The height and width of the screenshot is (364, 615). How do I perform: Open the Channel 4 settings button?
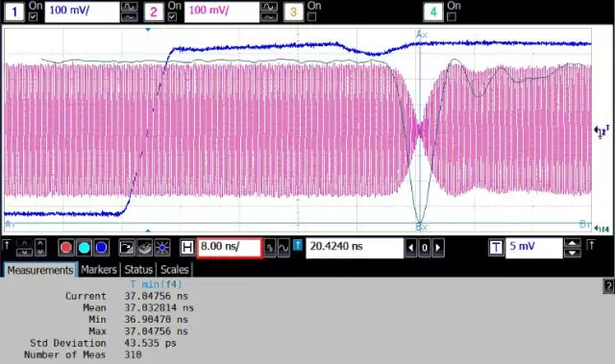[x=433, y=12]
